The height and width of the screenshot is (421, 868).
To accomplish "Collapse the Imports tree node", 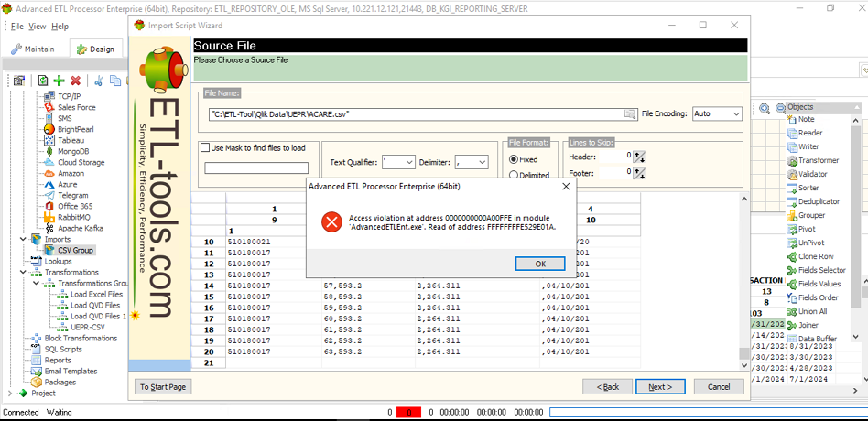I will click(23, 239).
